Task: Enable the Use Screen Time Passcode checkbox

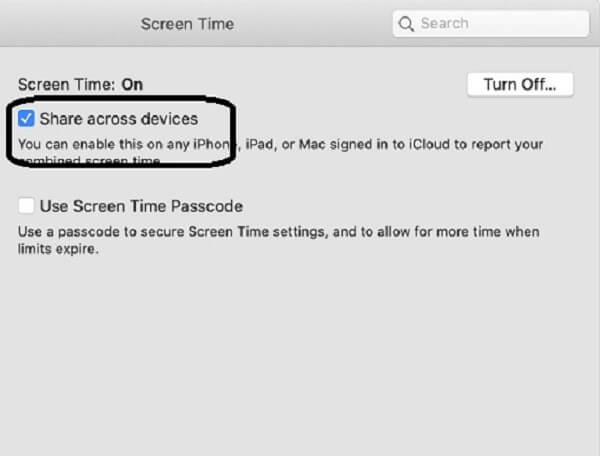Action: [x=27, y=207]
